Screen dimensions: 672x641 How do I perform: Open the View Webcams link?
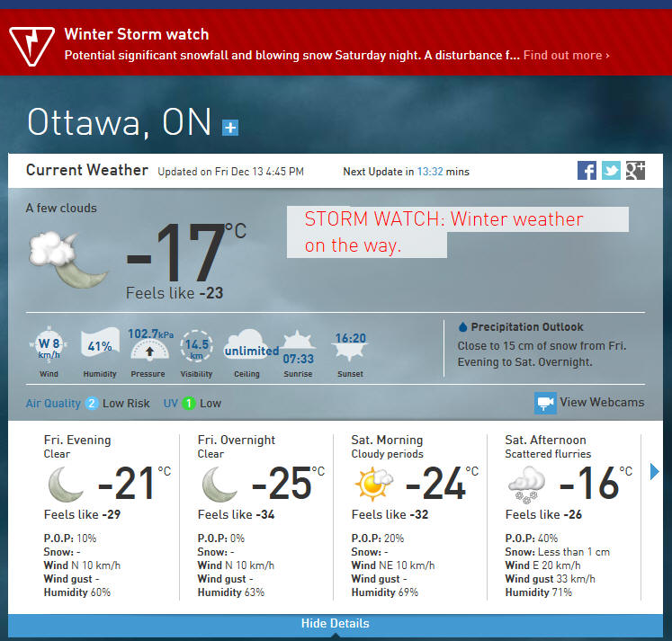pyautogui.click(x=601, y=403)
